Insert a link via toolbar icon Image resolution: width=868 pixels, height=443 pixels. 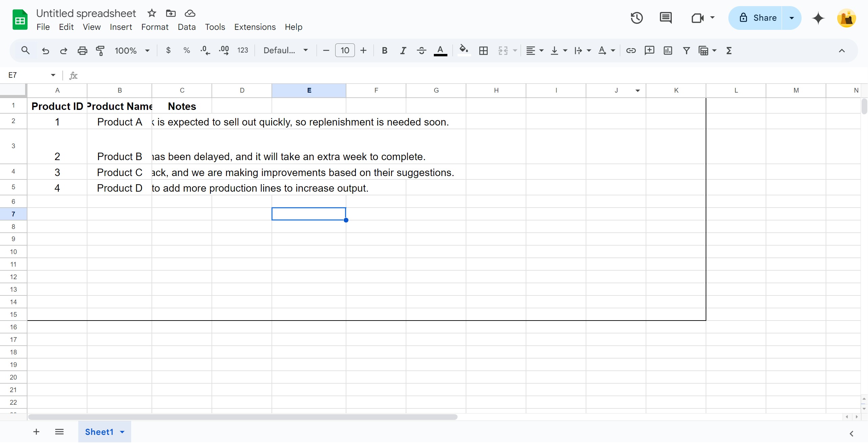pyautogui.click(x=631, y=51)
